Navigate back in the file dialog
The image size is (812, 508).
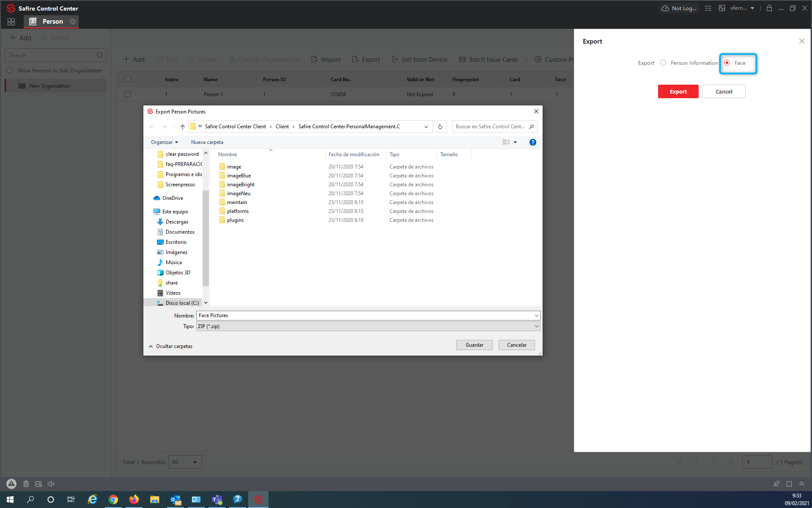[151, 127]
